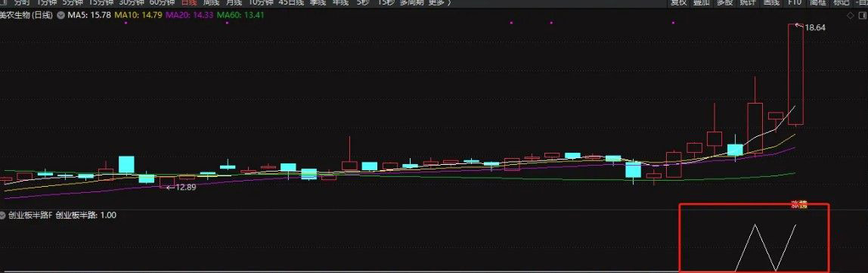Click the diamond icon at chart's top right
Screen dimensions: 868x273
coord(851,16)
